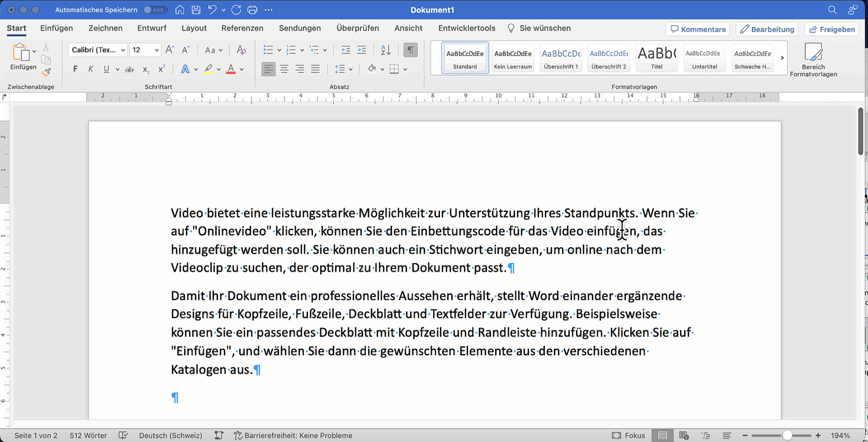The image size is (868, 442).
Task: Click the Print icon in title bar
Action: coord(252,10)
